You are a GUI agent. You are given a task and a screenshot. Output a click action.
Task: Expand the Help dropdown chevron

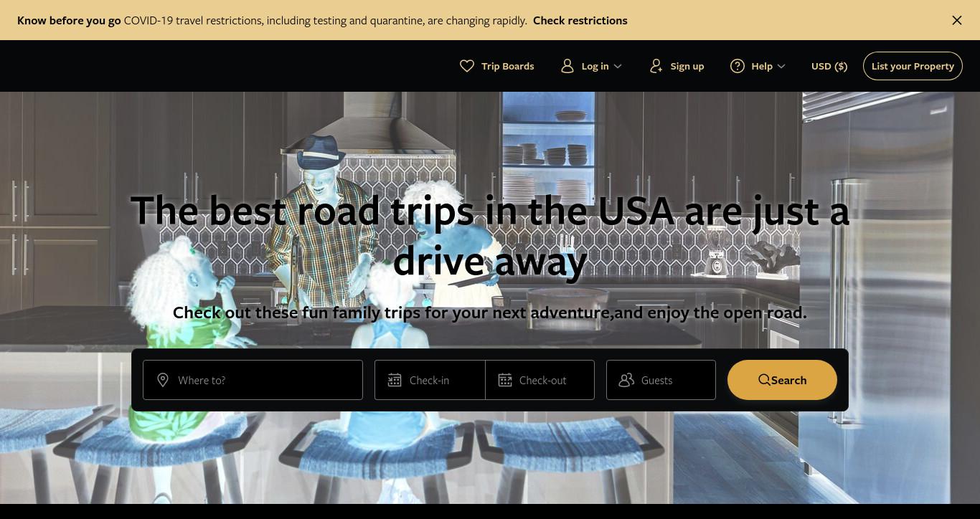[781, 66]
